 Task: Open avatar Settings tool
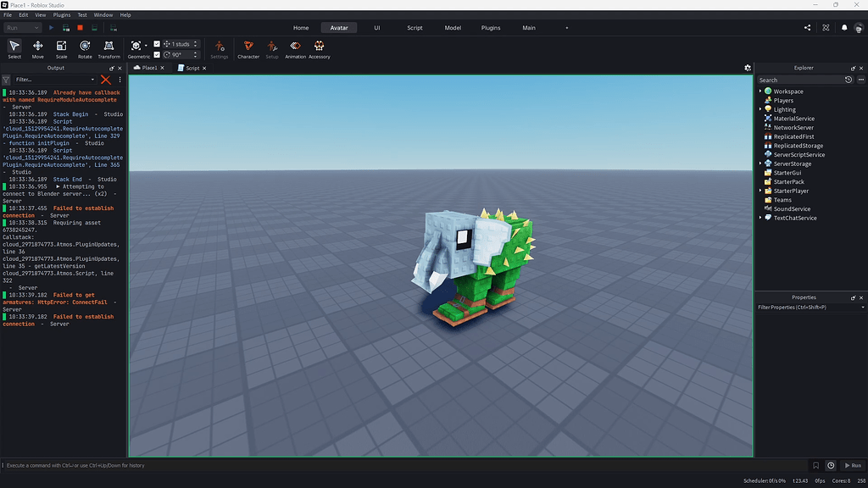[220, 48]
